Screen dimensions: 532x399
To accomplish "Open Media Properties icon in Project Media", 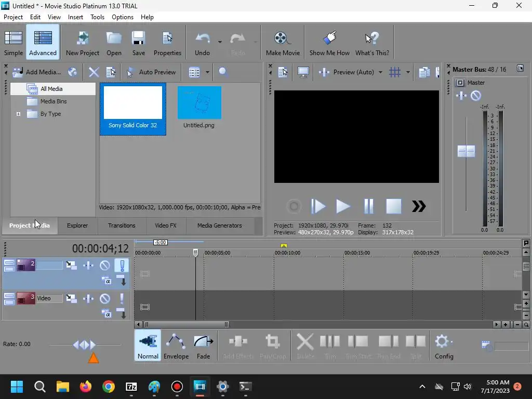I will (x=111, y=72).
